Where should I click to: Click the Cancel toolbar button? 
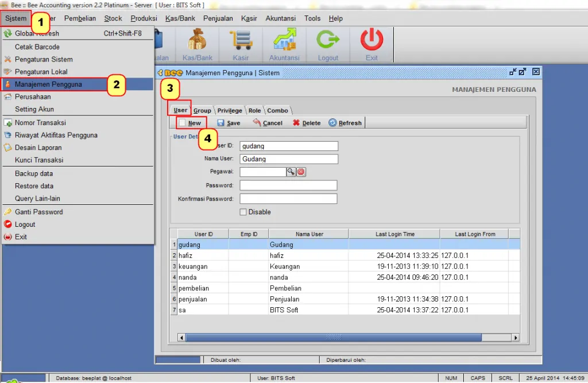click(x=268, y=123)
